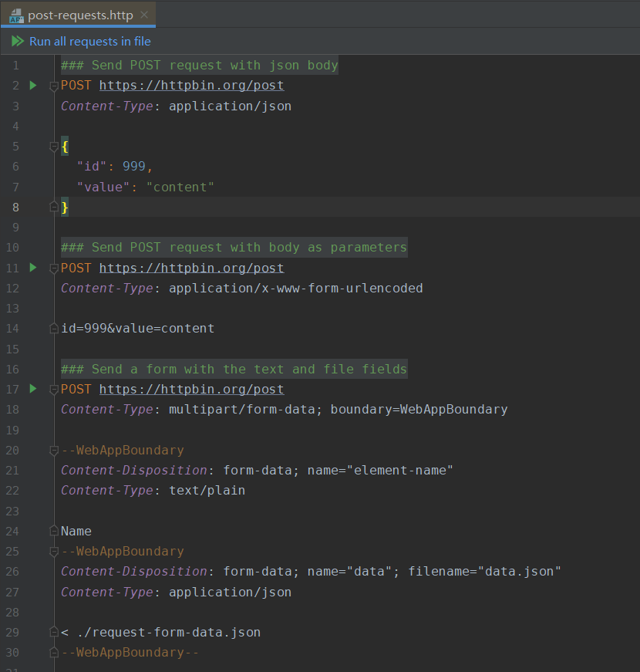The image size is (640, 672).
Task: Click 'application/json' value on line 27
Action: (x=230, y=592)
